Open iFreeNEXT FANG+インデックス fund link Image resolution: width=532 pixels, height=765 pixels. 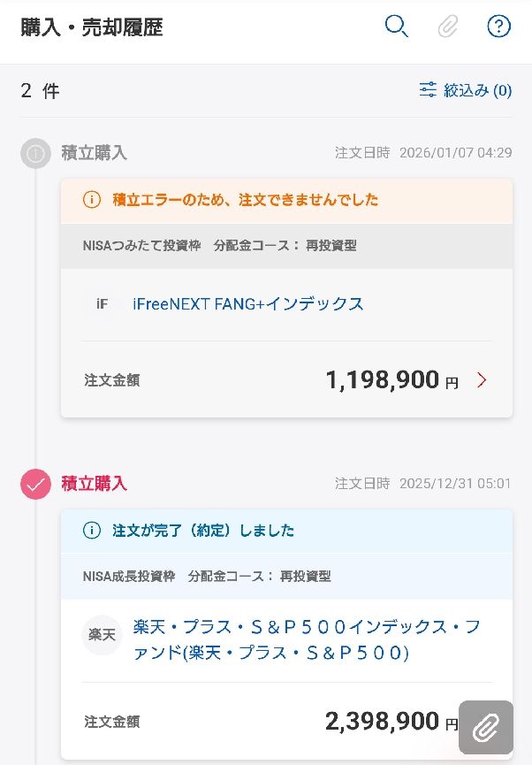tap(248, 304)
